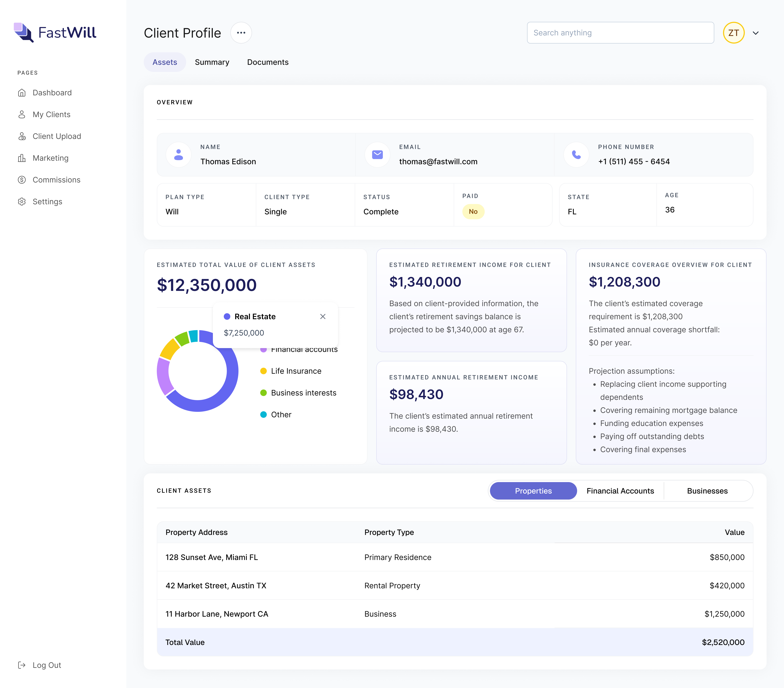Screen dimensions: 784x688
Task: Click the $12,350,000 total assets figure
Action: coord(207,285)
